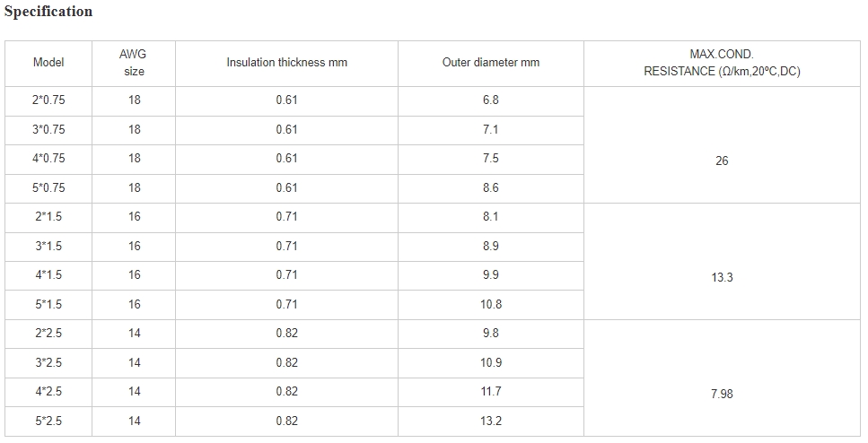The height and width of the screenshot is (443, 868).
Task: Click the Specification heading
Action: pos(48,12)
